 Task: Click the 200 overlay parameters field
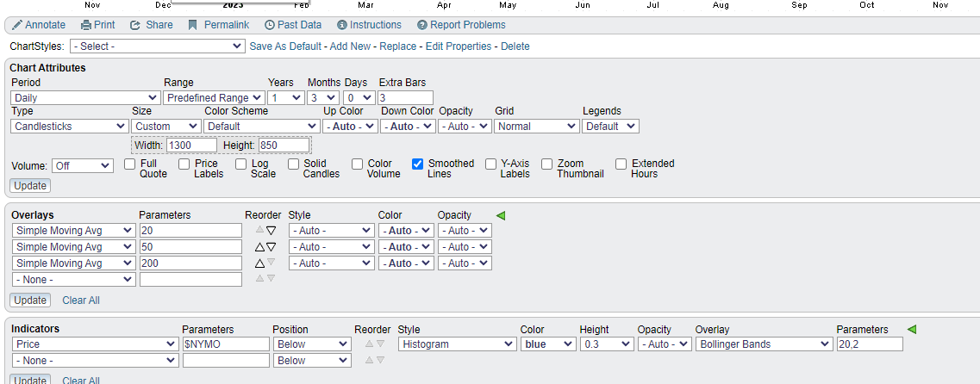190,263
